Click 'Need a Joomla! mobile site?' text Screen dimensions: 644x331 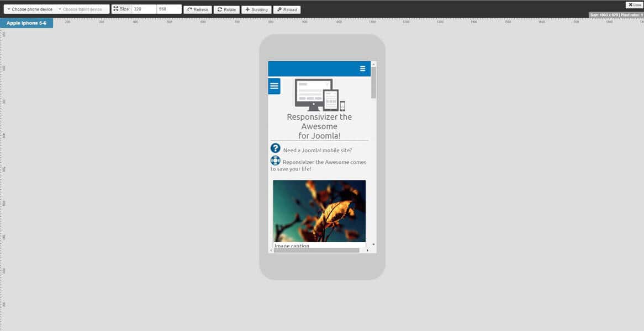tap(318, 151)
